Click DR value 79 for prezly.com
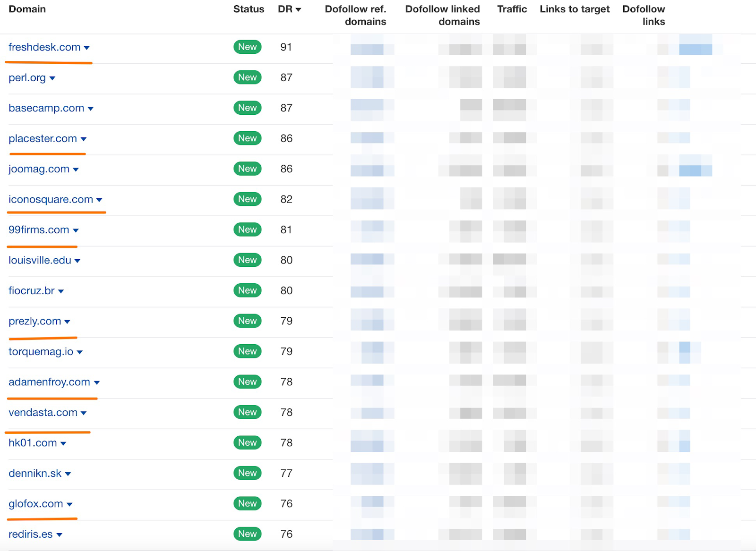The height and width of the screenshot is (551, 756). coord(286,322)
